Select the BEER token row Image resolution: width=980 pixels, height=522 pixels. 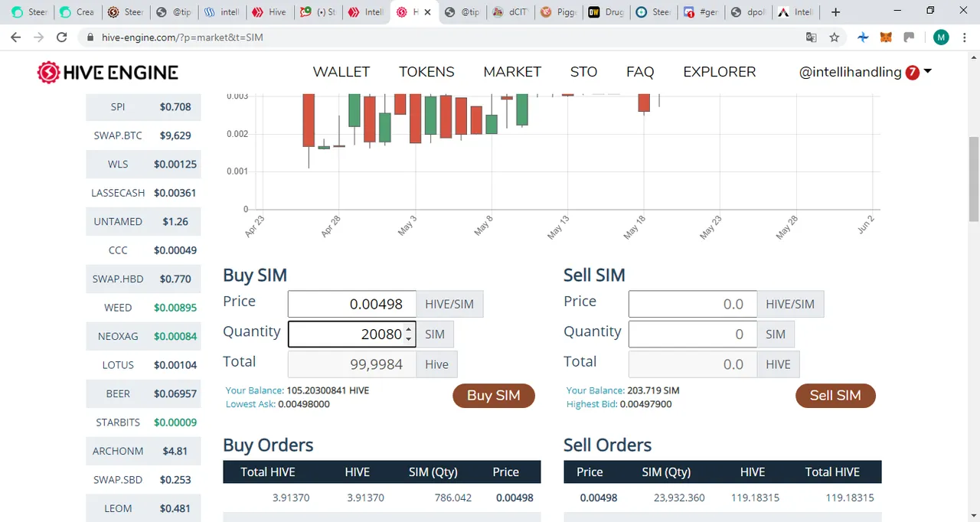coord(143,393)
